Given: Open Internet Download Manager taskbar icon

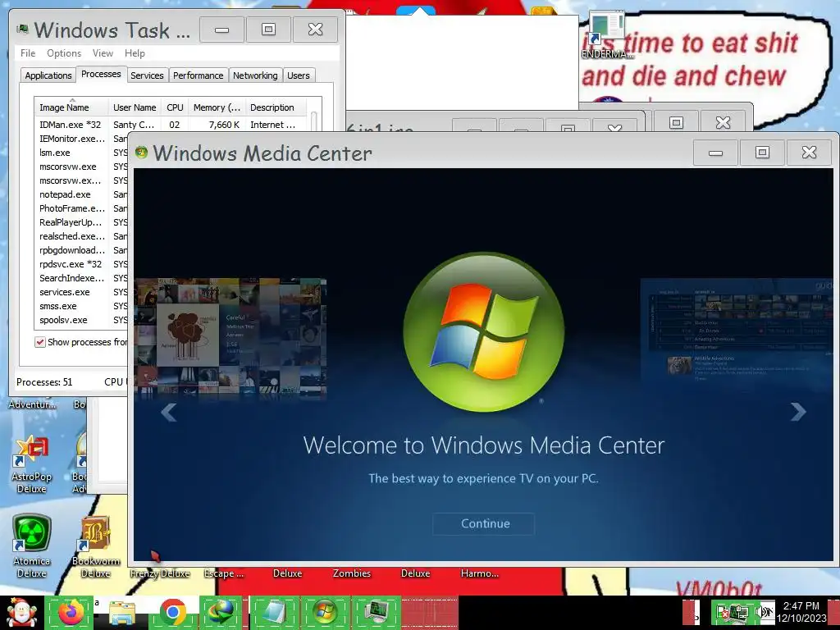Looking at the screenshot, I should pyautogui.click(x=221, y=612).
